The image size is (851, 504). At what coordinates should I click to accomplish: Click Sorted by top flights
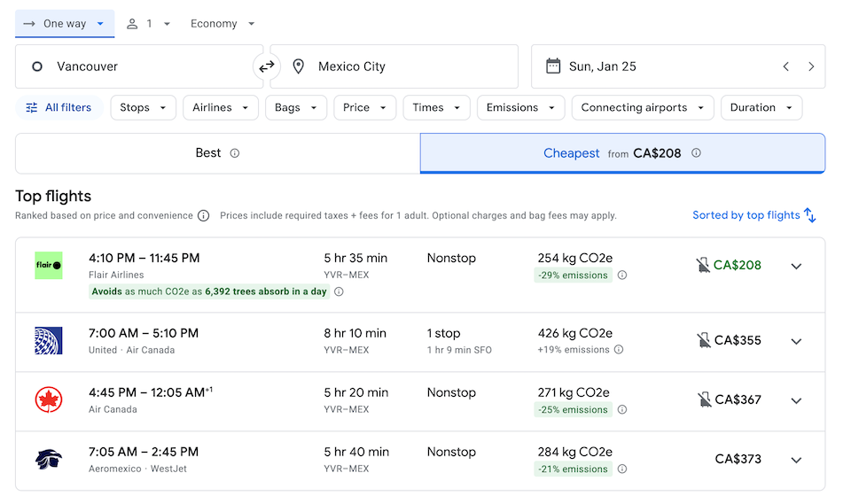[753, 215]
